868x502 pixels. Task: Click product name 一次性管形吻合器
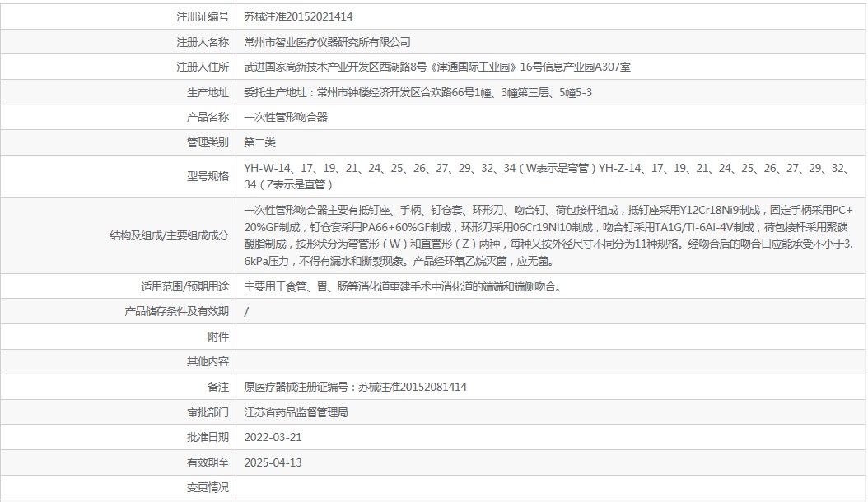pos(286,118)
